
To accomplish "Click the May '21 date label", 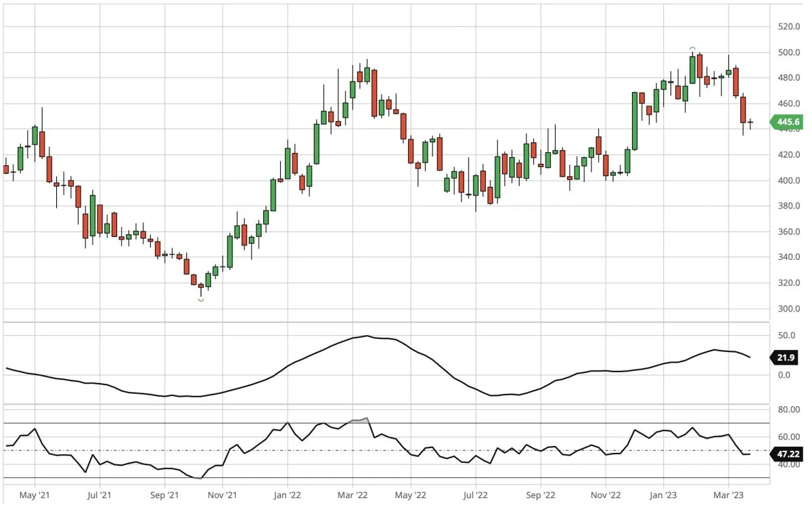I will [35, 495].
